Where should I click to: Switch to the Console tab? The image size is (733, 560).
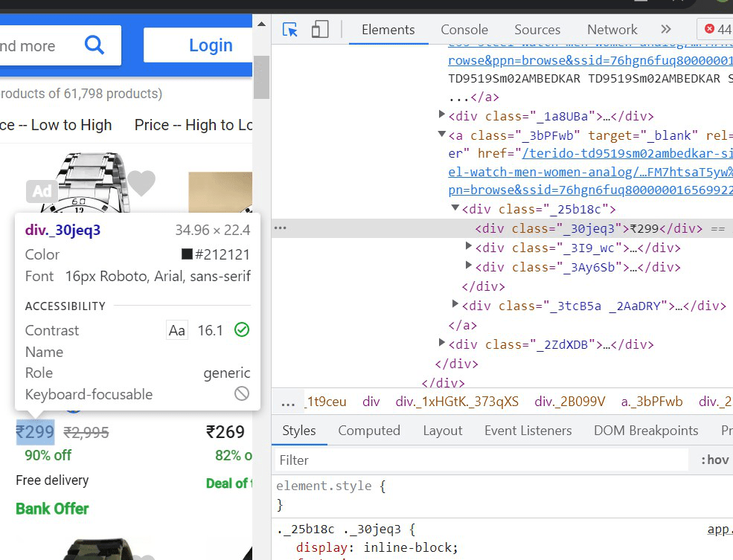pos(464,30)
